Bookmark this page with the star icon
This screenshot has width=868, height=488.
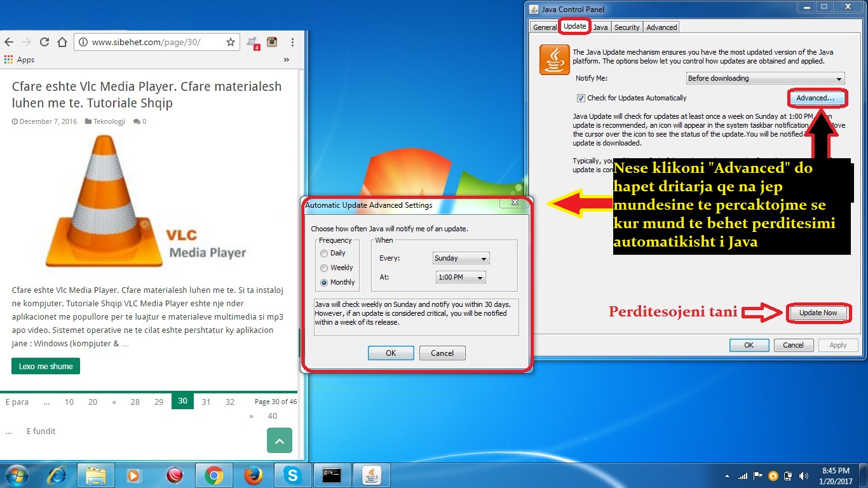point(231,42)
